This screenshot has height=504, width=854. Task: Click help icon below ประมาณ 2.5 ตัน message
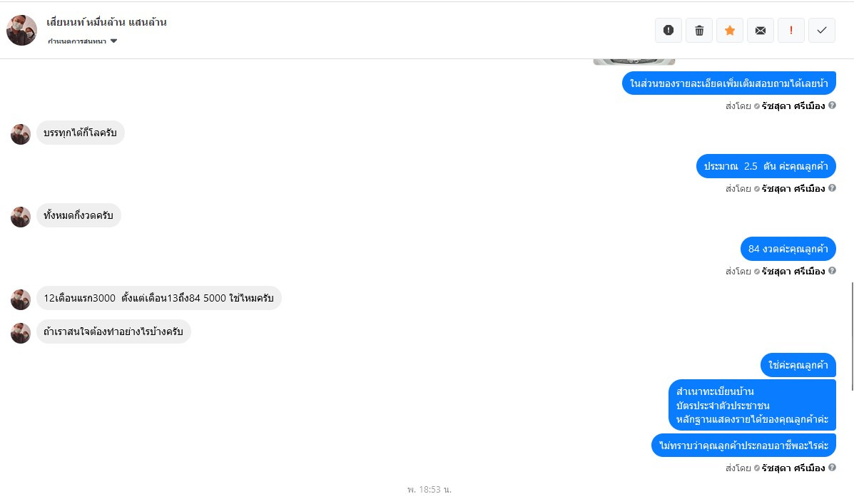click(x=832, y=187)
